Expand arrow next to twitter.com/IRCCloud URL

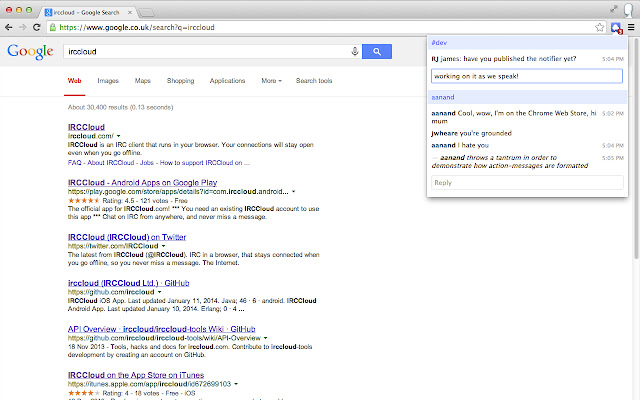pyautogui.click(x=164, y=246)
